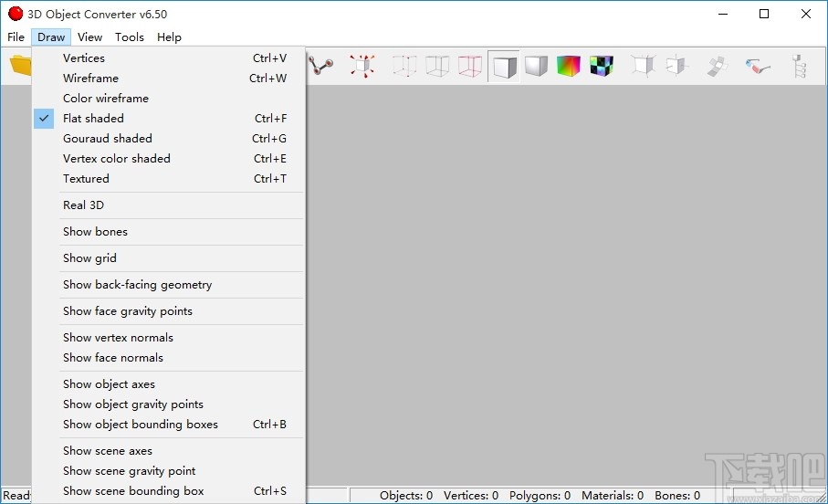Click 'Bones: 0' in status bar

(677, 496)
